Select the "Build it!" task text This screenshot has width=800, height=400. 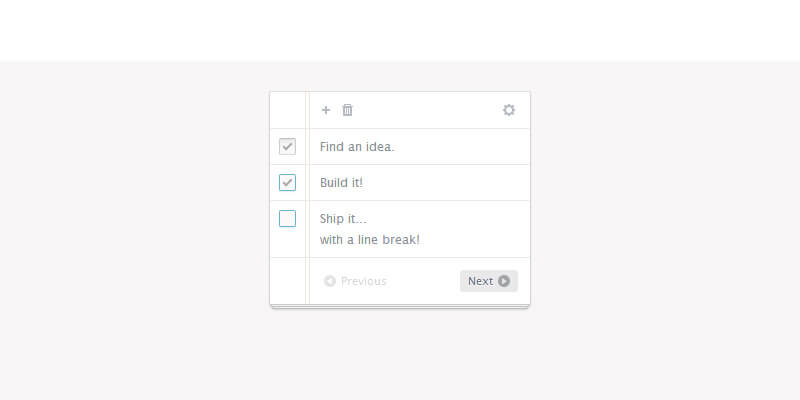tap(341, 183)
